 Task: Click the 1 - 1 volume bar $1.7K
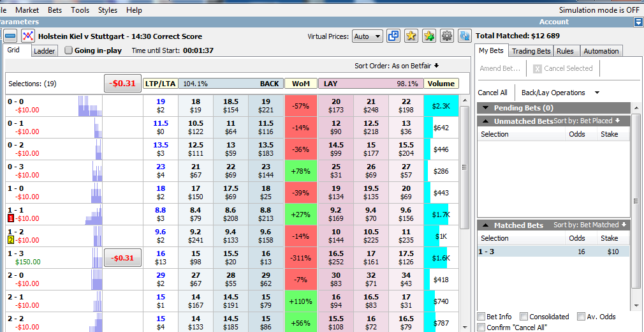click(441, 215)
